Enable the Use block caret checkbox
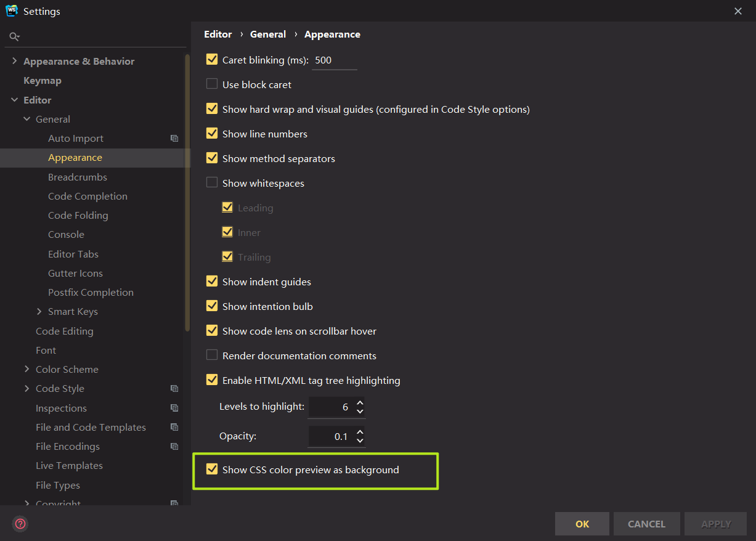 (x=212, y=84)
